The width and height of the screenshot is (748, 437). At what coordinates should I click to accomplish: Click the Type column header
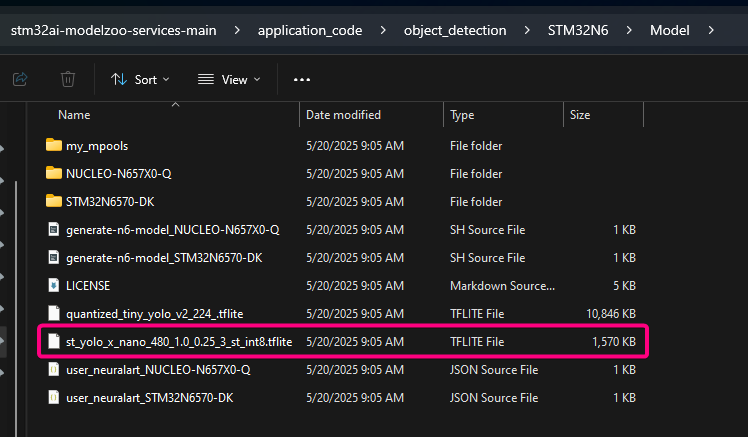click(462, 115)
